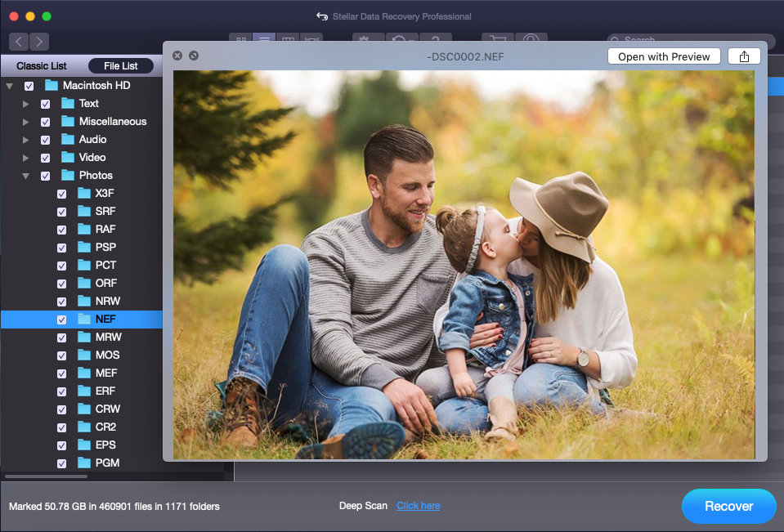This screenshot has width=784, height=532.
Task: Select the File List tab
Action: [120, 66]
